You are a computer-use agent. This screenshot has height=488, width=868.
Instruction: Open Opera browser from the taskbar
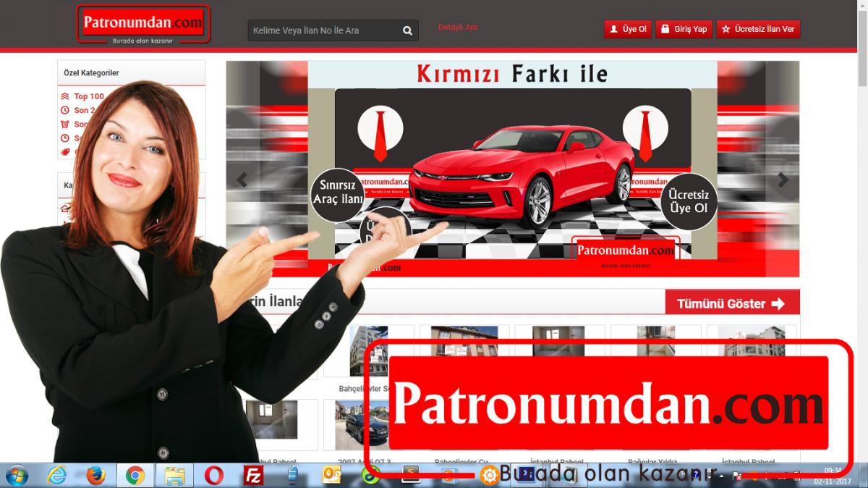point(213,475)
